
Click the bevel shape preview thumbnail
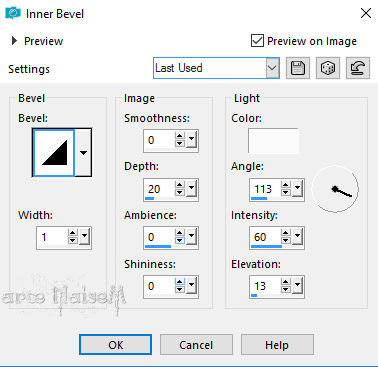coord(54,153)
